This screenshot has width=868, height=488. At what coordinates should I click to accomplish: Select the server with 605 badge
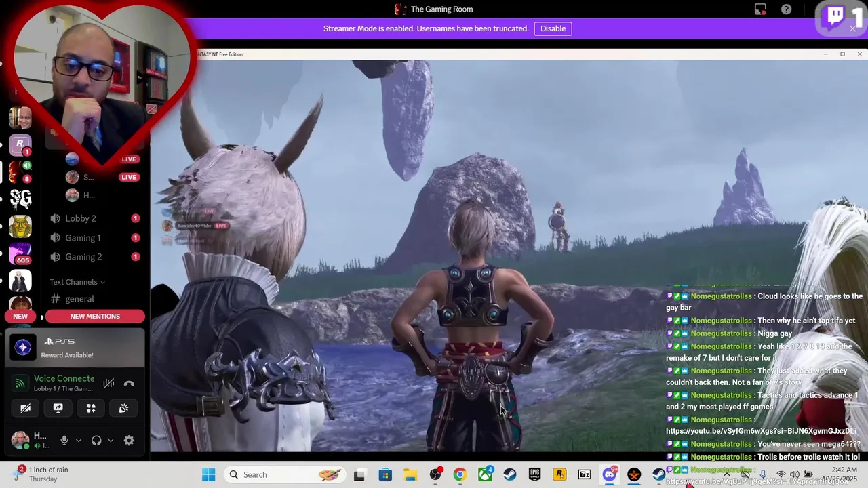click(x=20, y=253)
